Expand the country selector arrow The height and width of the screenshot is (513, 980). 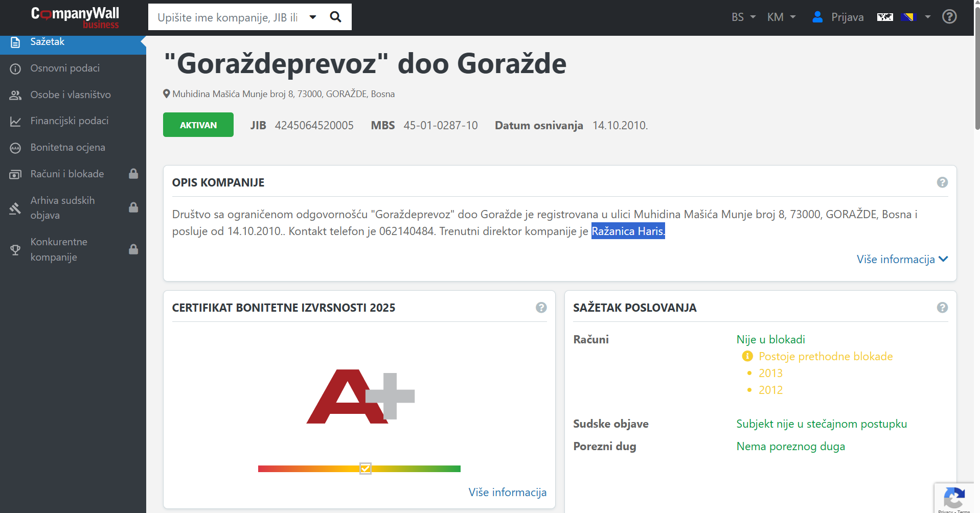[927, 17]
